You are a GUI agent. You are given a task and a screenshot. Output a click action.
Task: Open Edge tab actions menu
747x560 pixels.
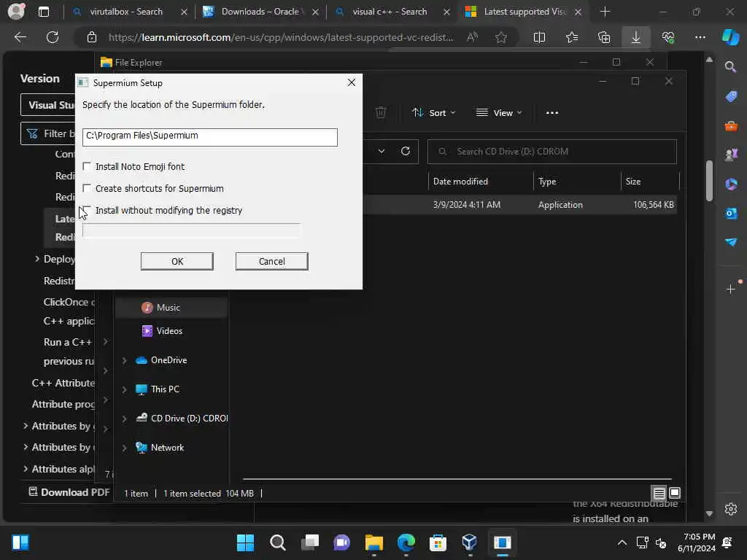click(x=43, y=12)
